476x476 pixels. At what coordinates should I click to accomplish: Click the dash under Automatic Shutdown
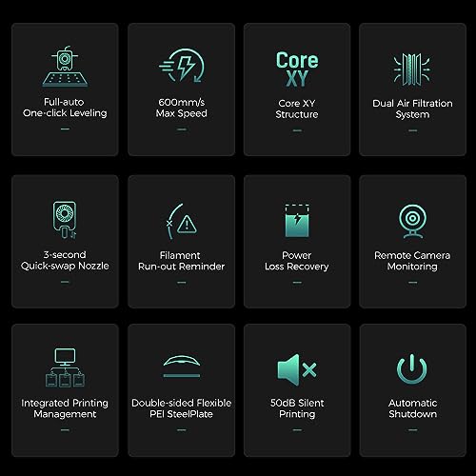412,430
